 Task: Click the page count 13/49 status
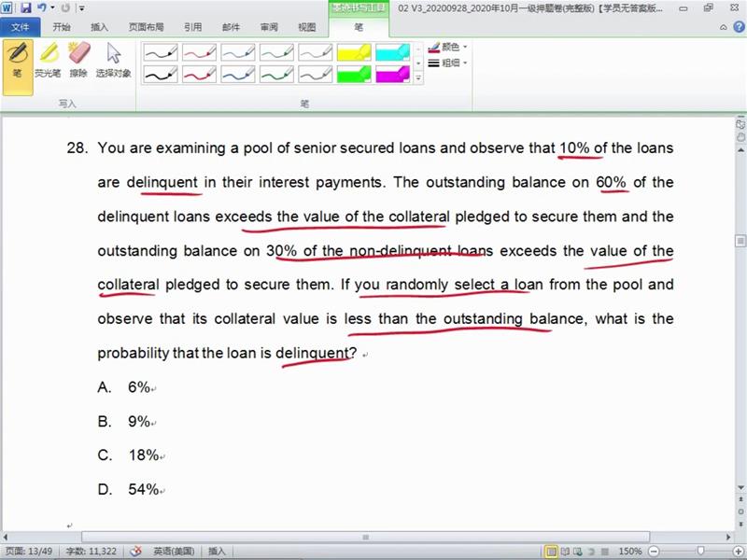(x=29, y=552)
